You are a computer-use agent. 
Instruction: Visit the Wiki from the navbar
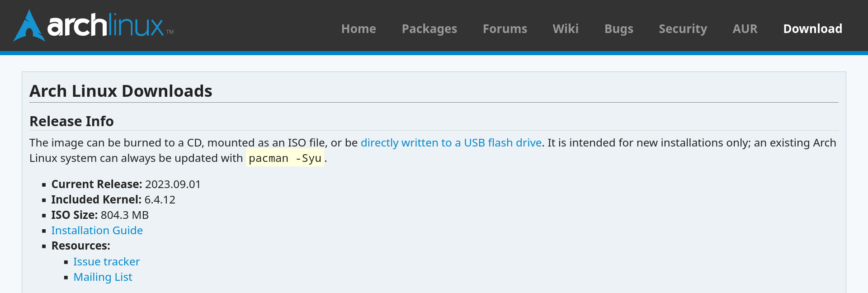(566, 29)
